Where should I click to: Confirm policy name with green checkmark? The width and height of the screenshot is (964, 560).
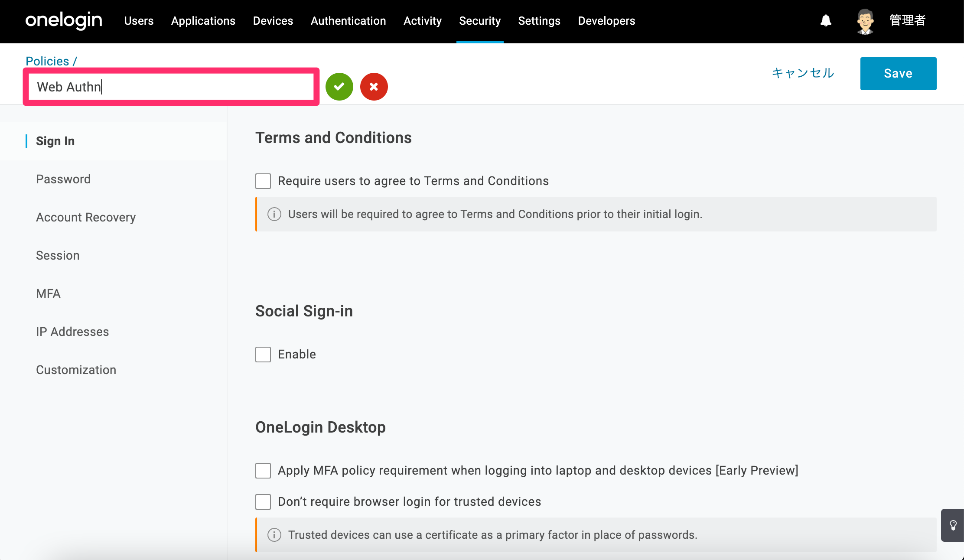click(339, 87)
